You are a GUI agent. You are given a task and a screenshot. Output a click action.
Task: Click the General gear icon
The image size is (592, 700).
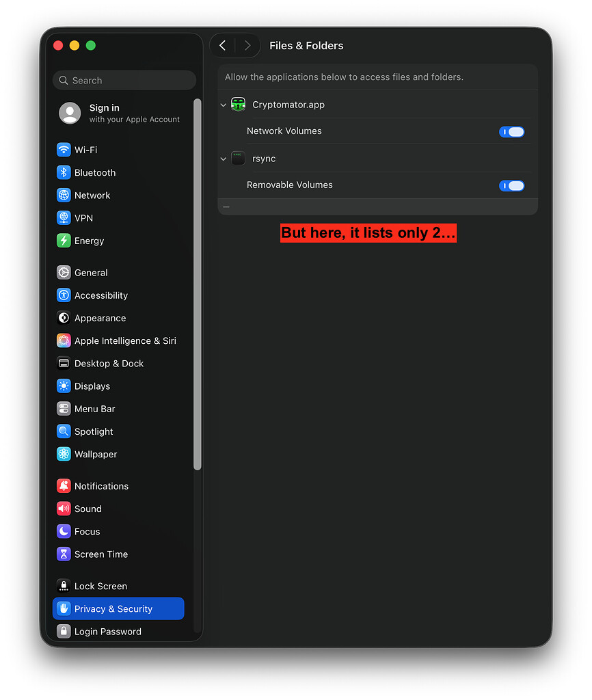[64, 272]
